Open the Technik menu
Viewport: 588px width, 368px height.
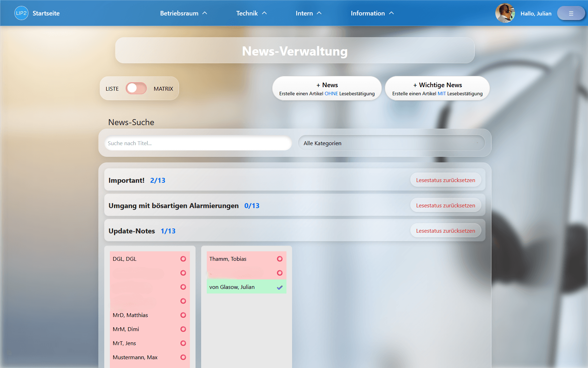251,13
